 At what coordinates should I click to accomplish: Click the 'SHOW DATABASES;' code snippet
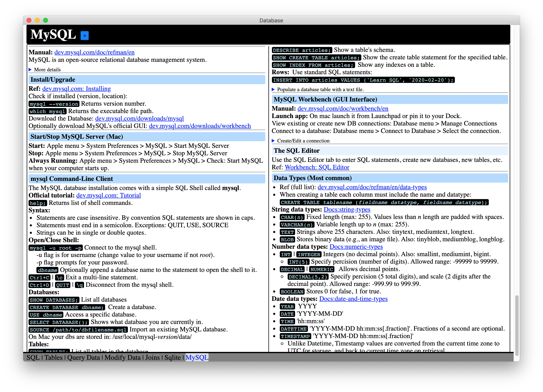tap(54, 300)
